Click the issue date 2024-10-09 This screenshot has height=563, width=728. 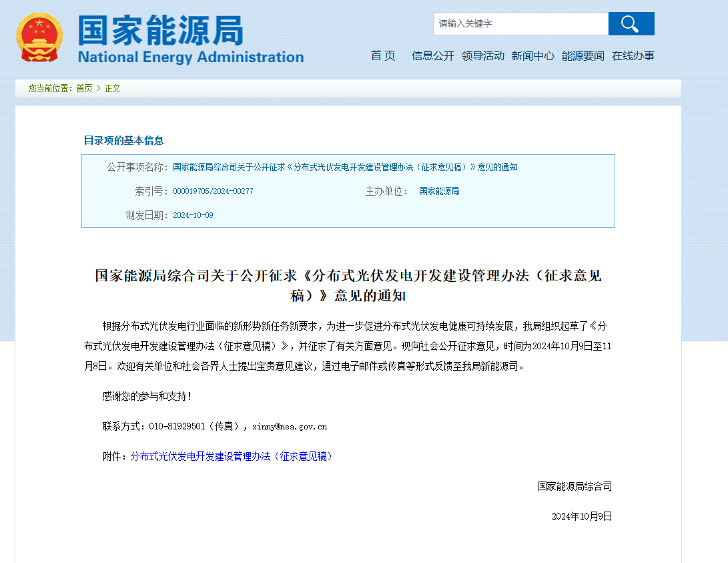(193, 215)
